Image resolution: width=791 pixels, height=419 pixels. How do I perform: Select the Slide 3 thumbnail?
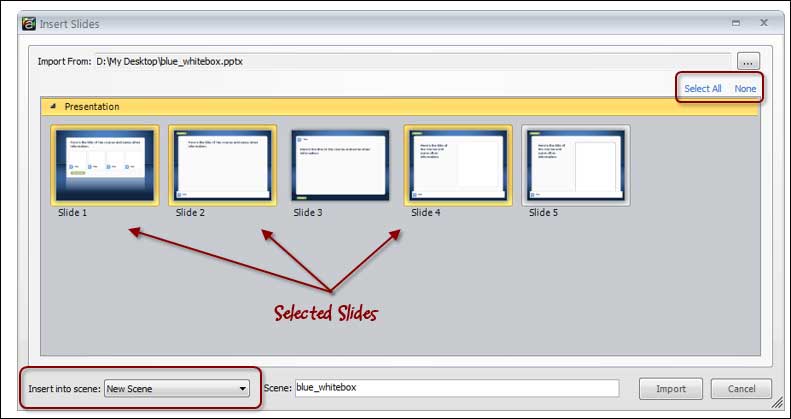[340, 165]
